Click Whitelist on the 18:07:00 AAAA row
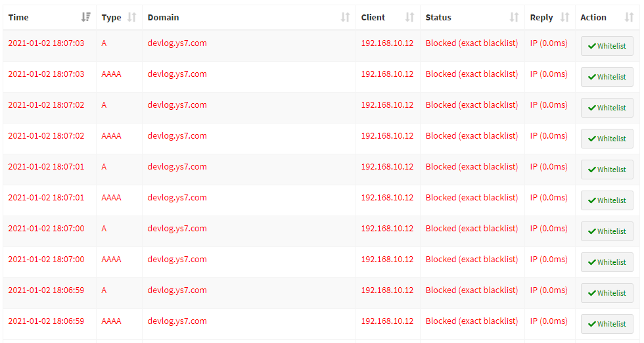The width and height of the screenshot is (644, 343). pyautogui.click(x=607, y=262)
